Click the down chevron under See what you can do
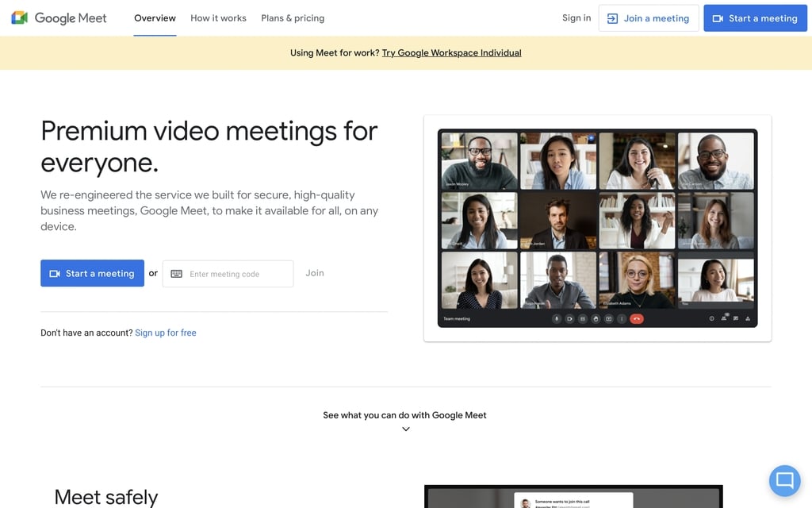This screenshot has height=508, width=812. tap(406, 429)
